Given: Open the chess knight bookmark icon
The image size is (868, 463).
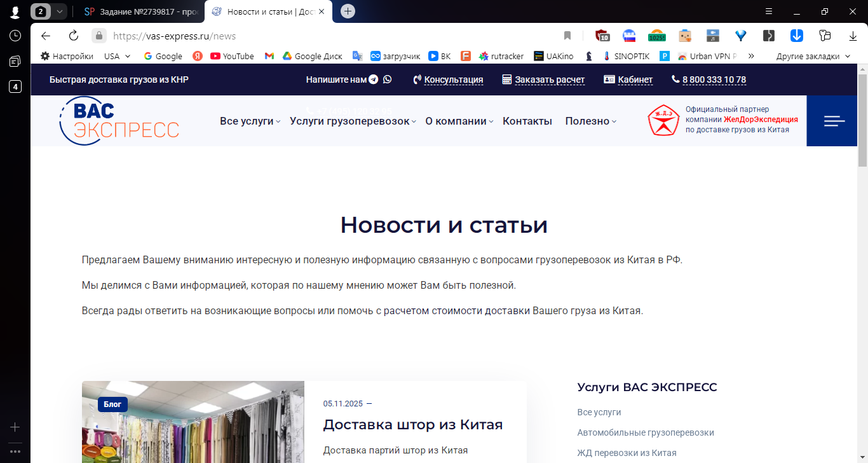Looking at the screenshot, I should pos(589,56).
